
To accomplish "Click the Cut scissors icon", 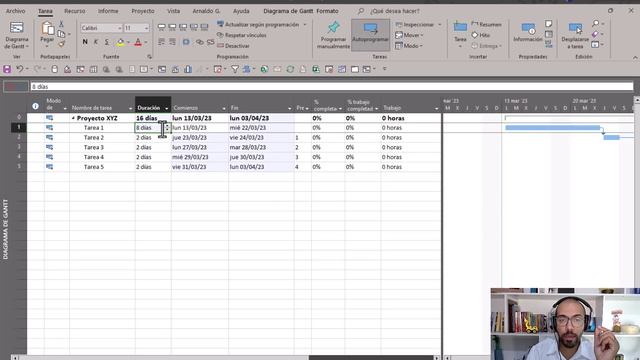I will click(61, 24).
